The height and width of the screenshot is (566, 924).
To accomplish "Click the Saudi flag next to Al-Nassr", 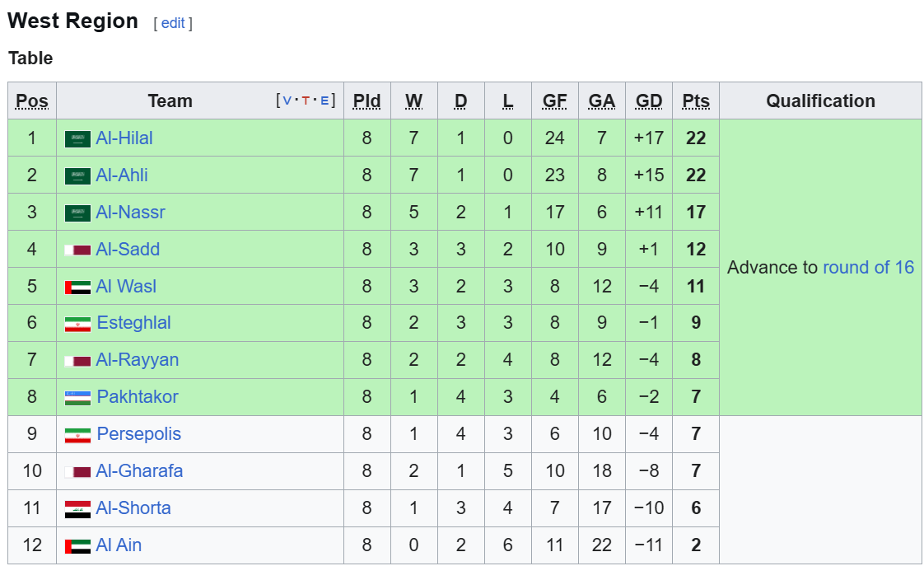I will [x=77, y=213].
